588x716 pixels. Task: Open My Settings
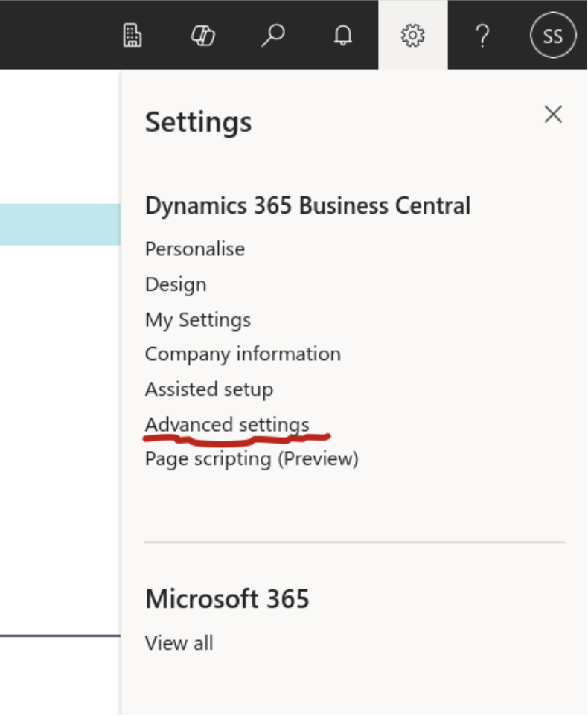198,319
